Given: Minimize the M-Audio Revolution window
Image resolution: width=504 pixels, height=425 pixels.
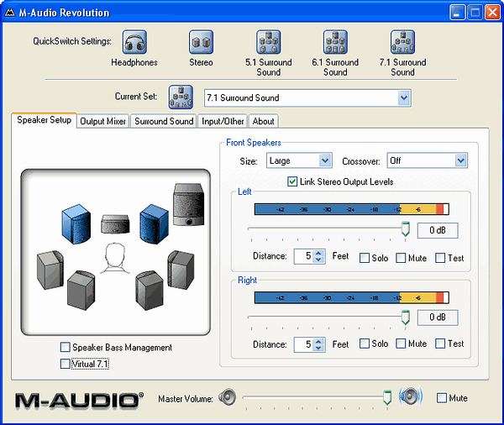Looking at the screenshot, I should tap(457, 13).
